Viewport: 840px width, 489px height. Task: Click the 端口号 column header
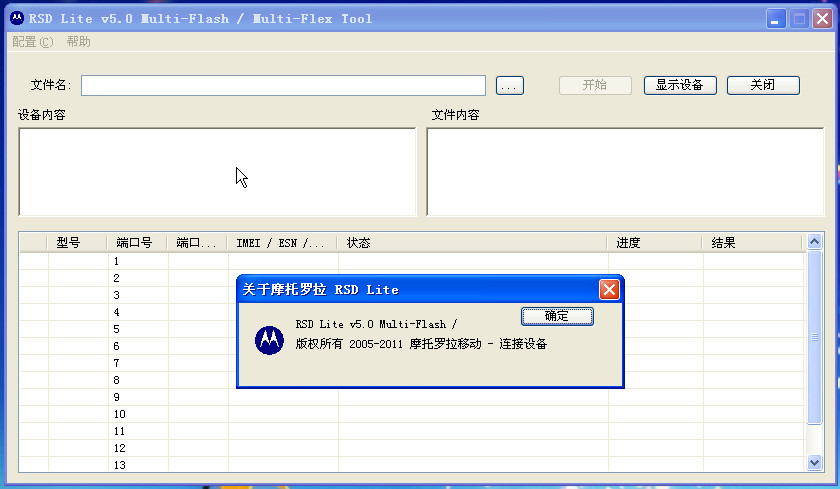pyautogui.click(x=137, y=243)
